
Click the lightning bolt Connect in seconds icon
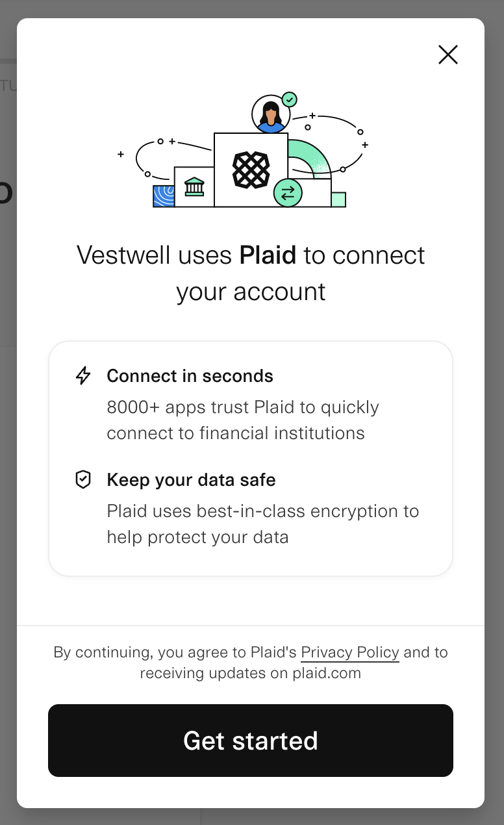pos(83,375)
